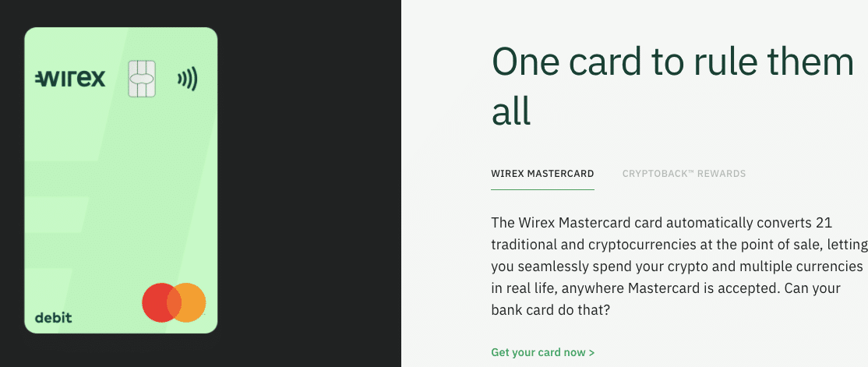
Task: Click the Mastercard logo on the card
Action: tap(174, 302)
